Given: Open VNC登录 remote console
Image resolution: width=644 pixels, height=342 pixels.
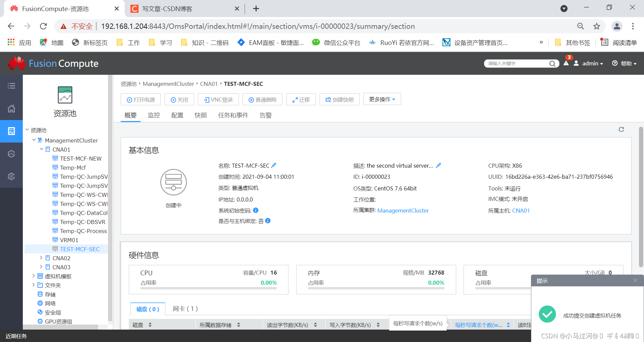Looking at the screenshot, I should 218,99.
